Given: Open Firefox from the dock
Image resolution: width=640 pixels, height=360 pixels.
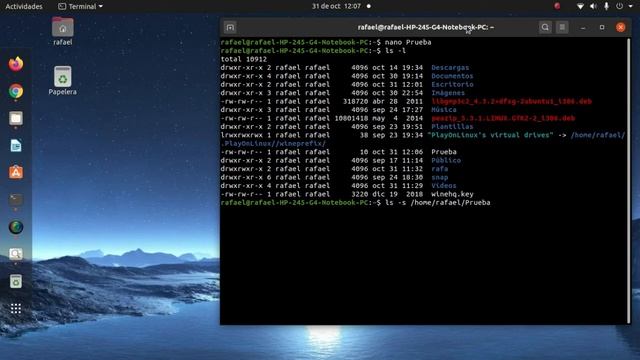Looking at the screenshot, I should (16, 64).
